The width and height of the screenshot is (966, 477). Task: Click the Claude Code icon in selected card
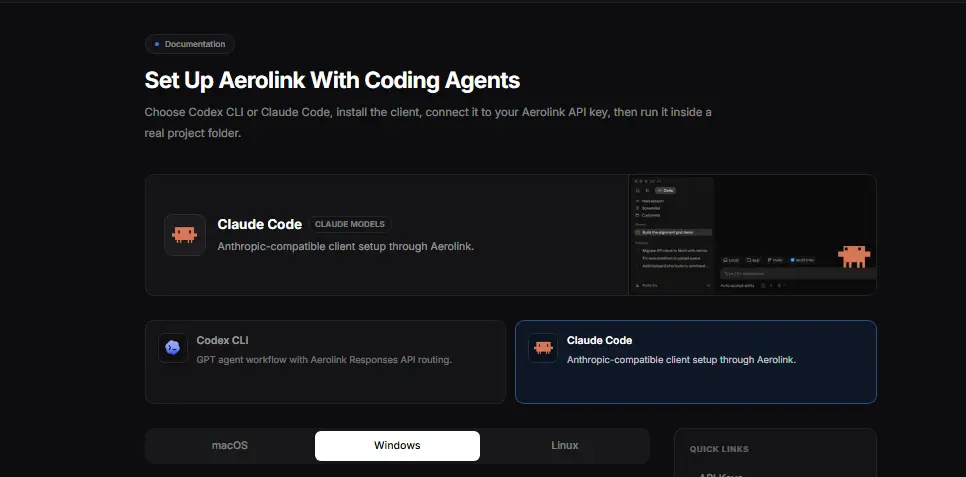tap(543, 348)
